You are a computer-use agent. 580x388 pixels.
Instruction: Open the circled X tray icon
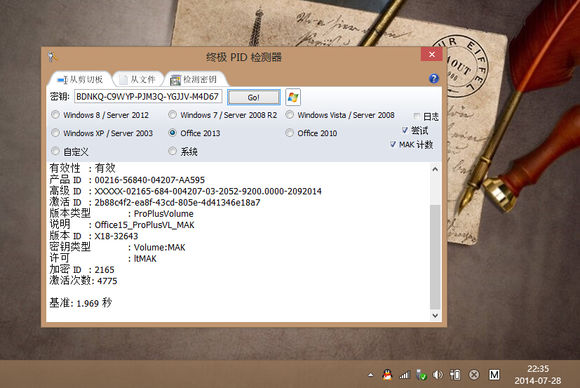click(474, 375)
